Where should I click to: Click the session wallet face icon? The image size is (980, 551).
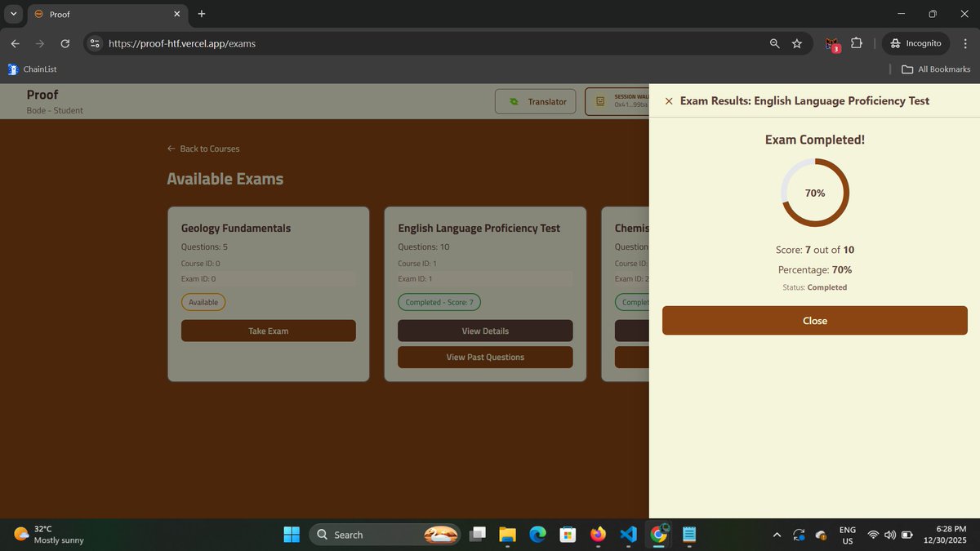coord(600,102)
